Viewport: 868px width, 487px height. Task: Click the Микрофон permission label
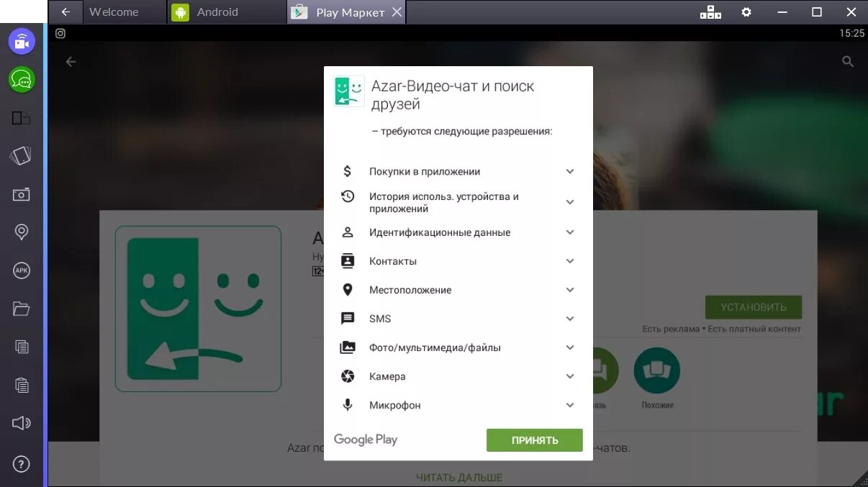pyautogui.click(x=395, y=405)
